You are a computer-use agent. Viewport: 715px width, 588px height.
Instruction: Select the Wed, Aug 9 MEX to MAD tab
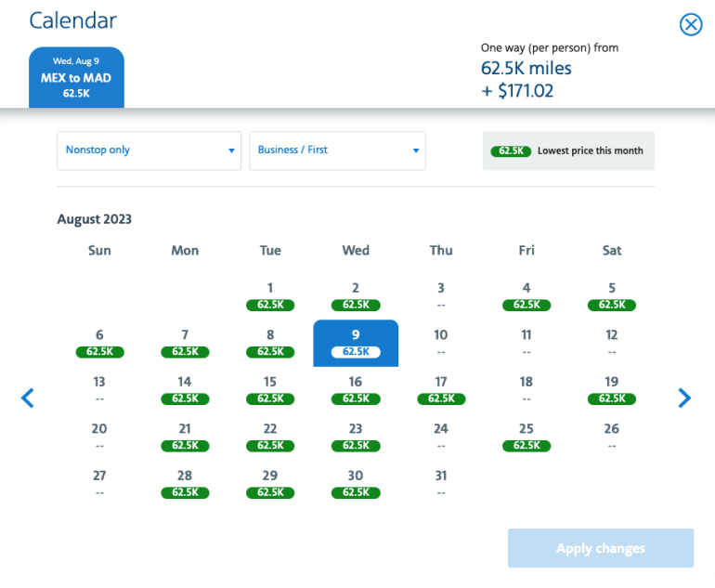[76, 77]
